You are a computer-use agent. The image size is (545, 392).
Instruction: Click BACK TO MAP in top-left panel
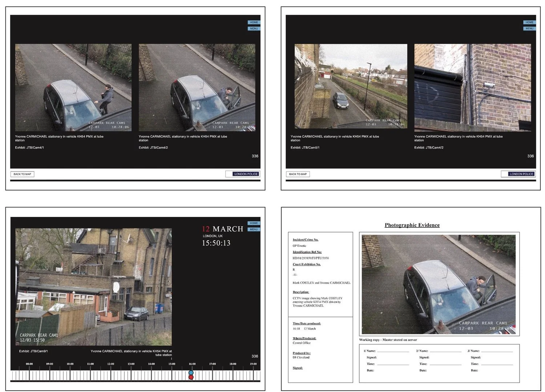tap(22, 174)
